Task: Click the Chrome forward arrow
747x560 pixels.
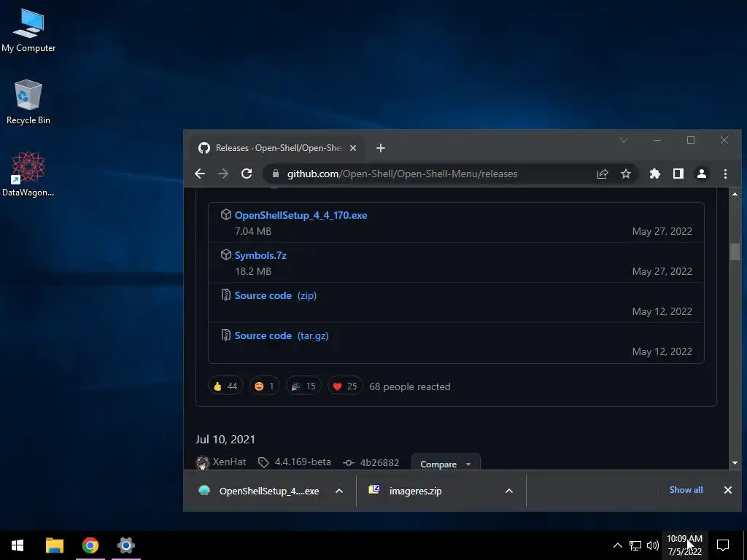Action: pyautogui.click(x=223, y=174)
